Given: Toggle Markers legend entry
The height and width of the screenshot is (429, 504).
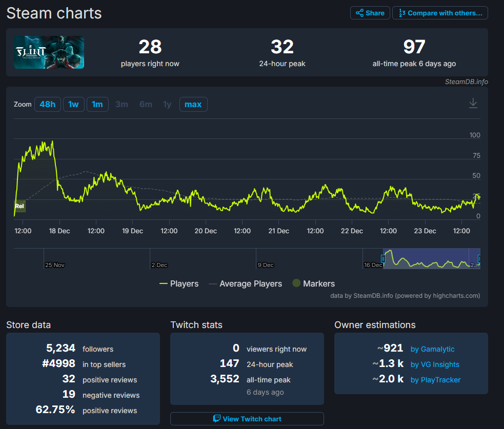Looking at the screenshot, I should tap(314, 284).
